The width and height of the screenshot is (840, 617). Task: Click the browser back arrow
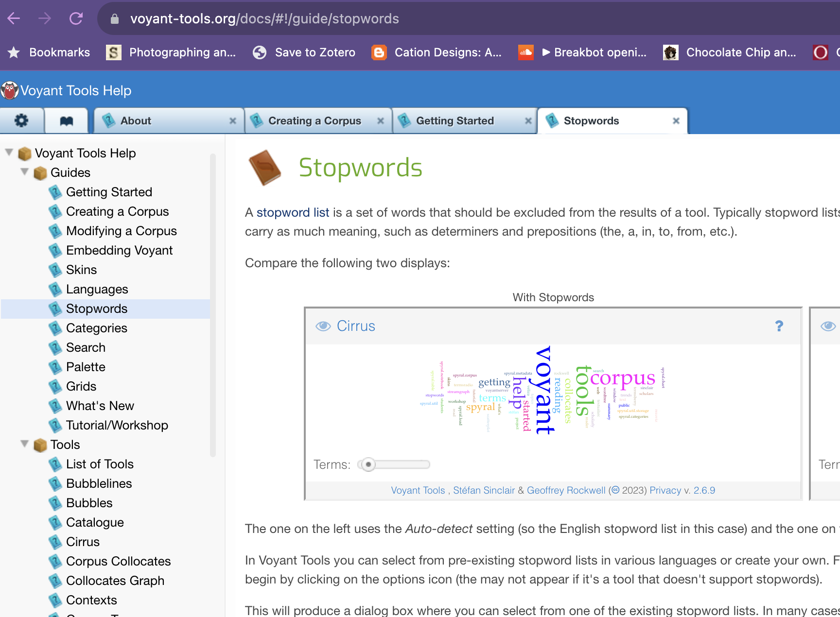pyautogui.click(x=14, y=18)
